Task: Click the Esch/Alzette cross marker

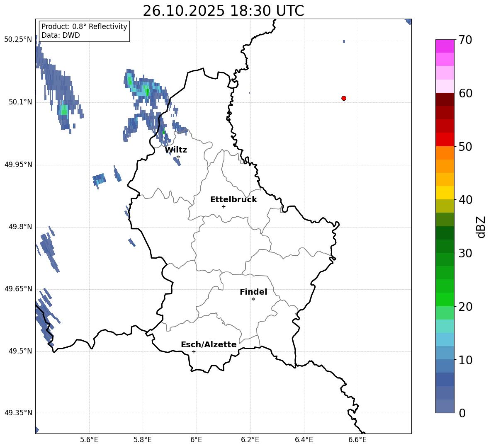Action: coord(194,351)
